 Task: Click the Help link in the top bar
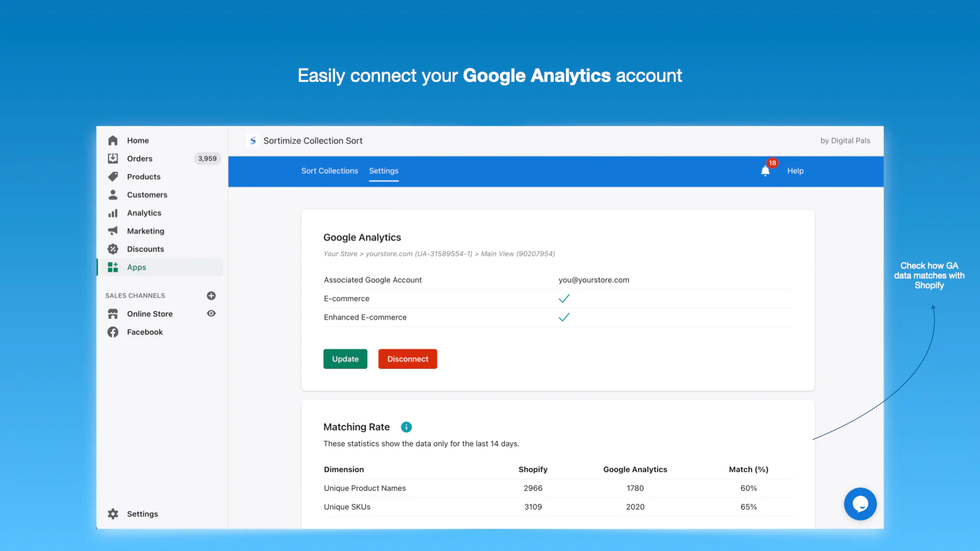[795, 171]
